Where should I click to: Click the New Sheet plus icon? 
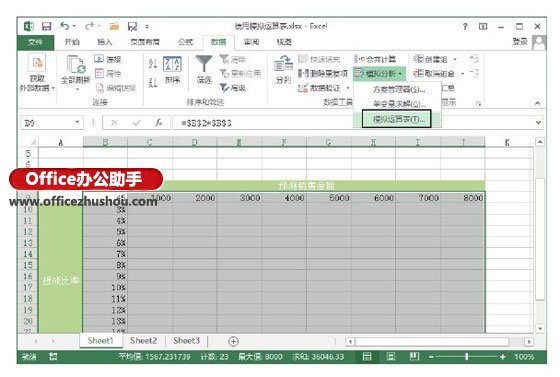coord(233,341)
